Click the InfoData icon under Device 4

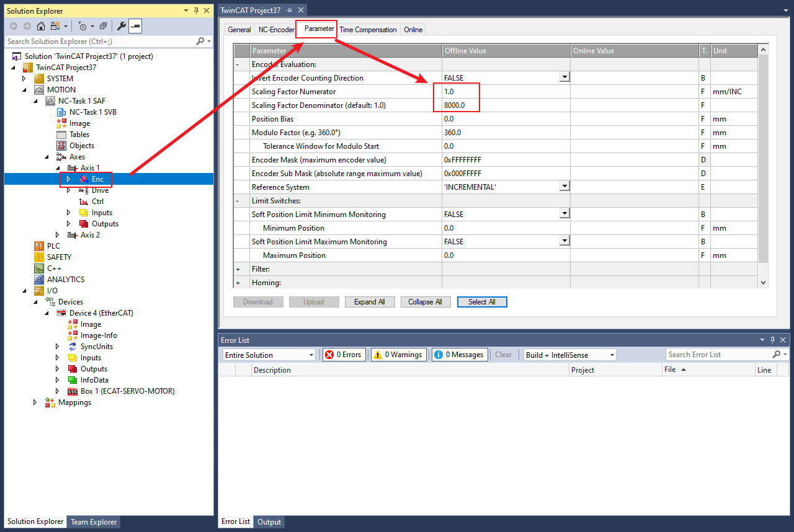(73, 380)
